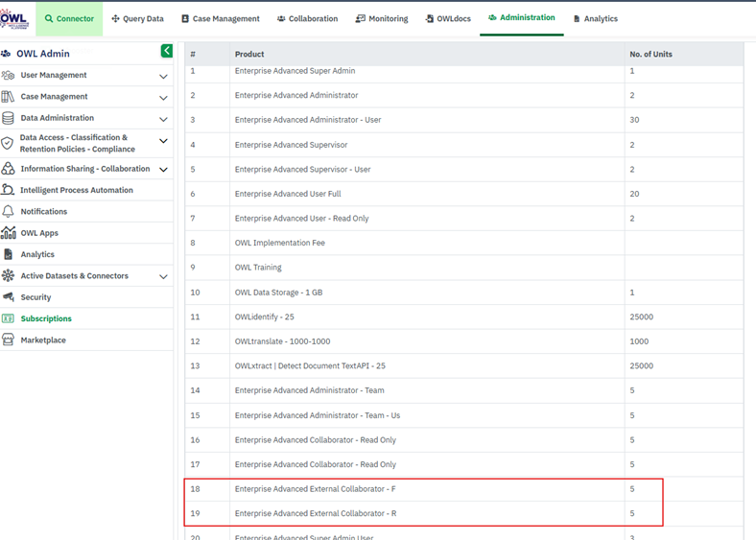Image resolution: width=756 pixels, height=540 pixels.
Task: Switch to the Monitoring tab
Action: pos(382,19)
